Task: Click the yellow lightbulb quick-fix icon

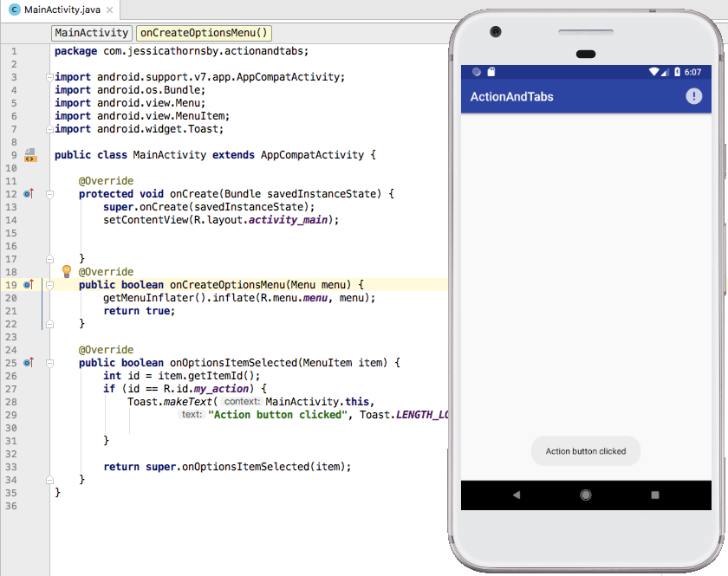Action: click(x=66, y=271)
